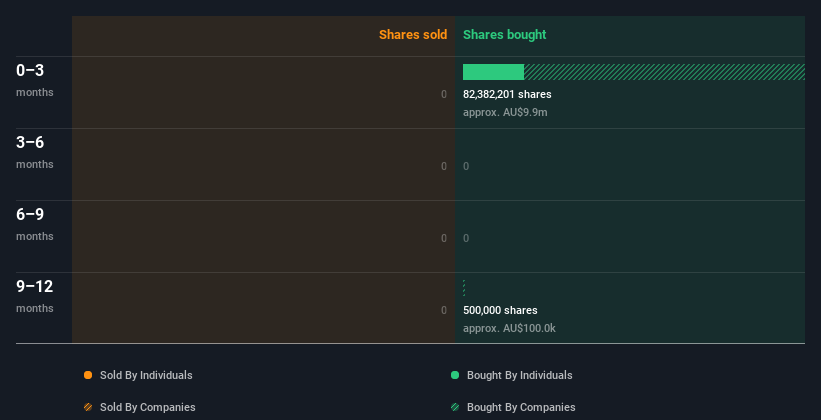This screenshot has height=420, width=821.
Task: Click the 500,000 shares value
Action: (x=500, y=311)
